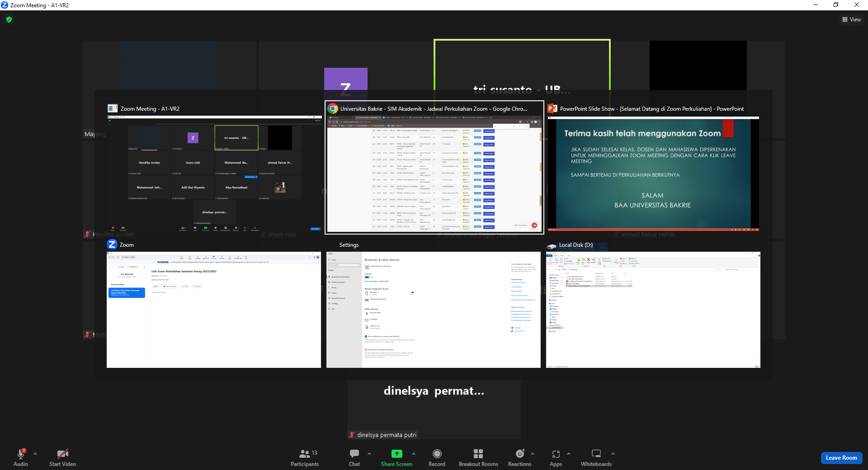Expand the audio options caret
The image size is (868, 470).
pyautogui.click(x=35, y=454)
